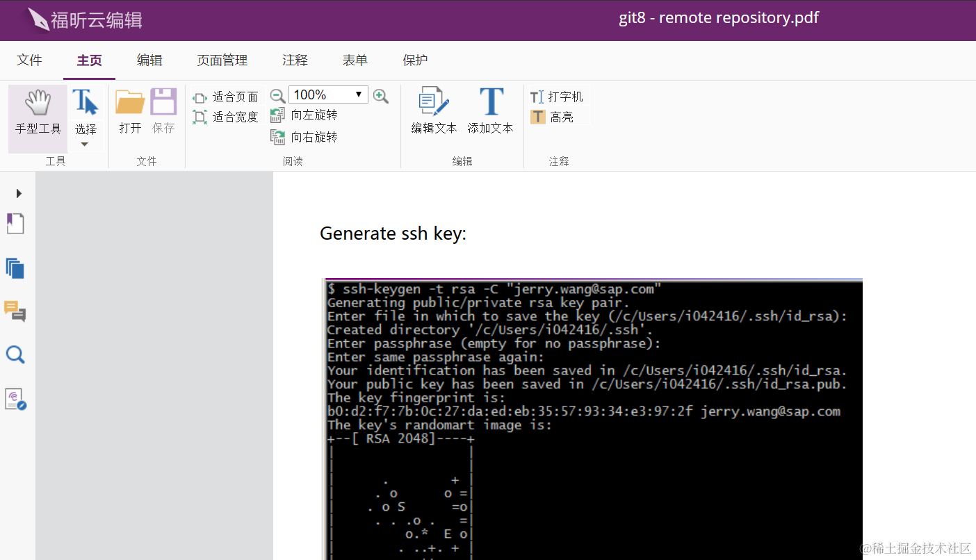Zoom in with the plus magnifier icon
976x560 pixels.
[381, 96]
